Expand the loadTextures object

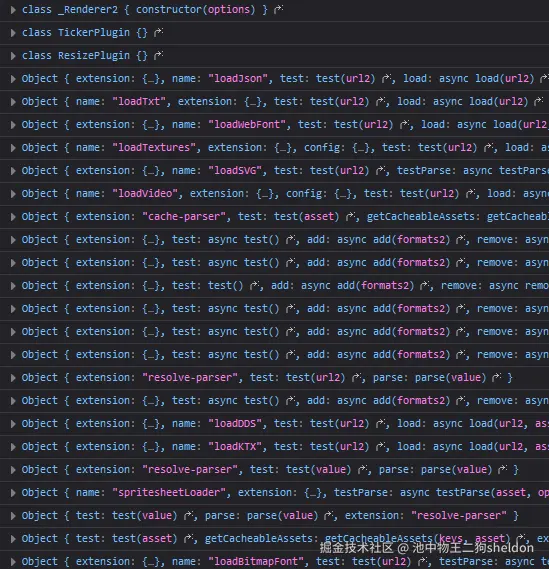[13, 148]
